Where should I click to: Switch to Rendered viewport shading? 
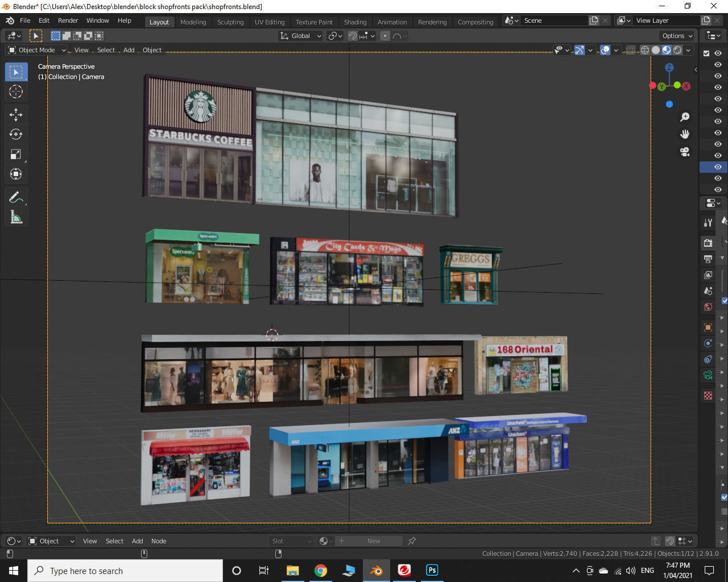(677, 50)
